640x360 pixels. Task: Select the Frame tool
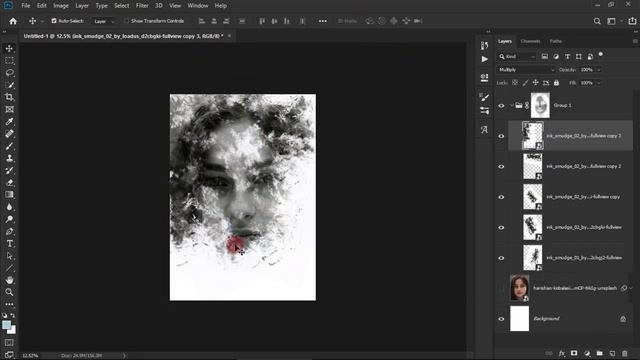9,109
